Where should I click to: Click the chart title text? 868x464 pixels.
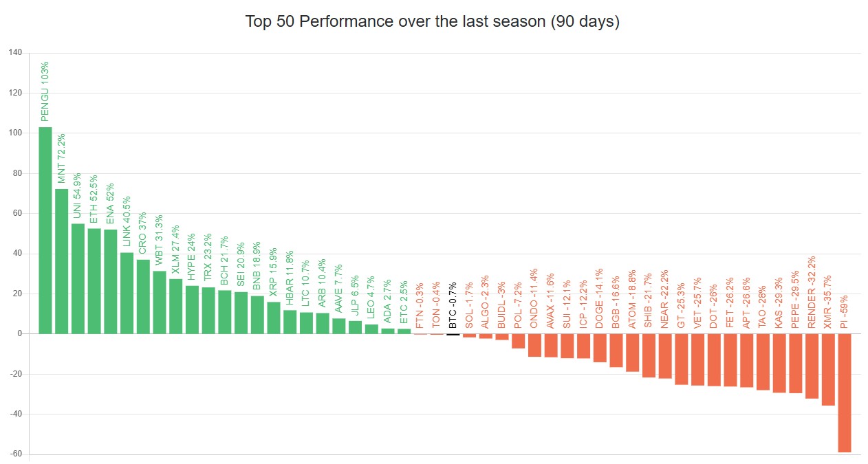click(433, 21)
